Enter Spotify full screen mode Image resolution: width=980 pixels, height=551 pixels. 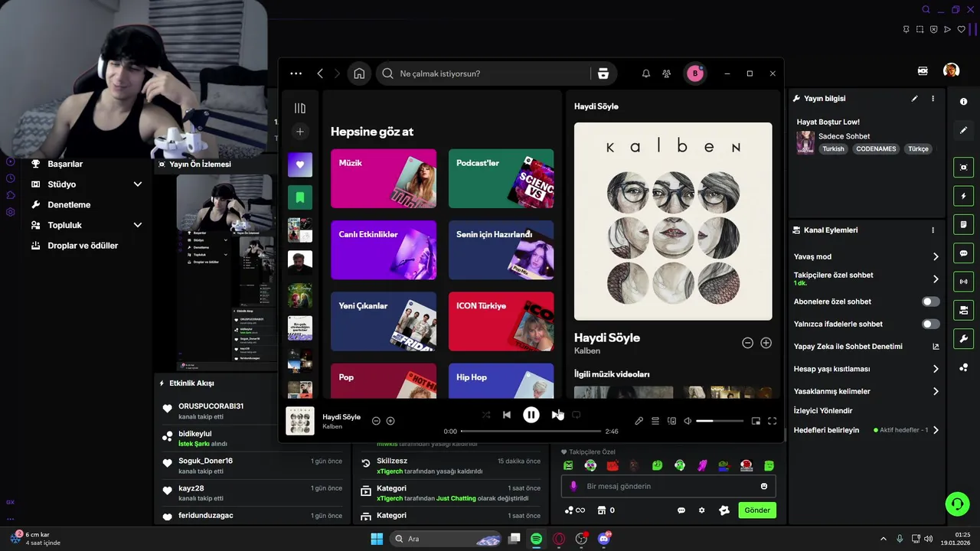tap(772, 421)
